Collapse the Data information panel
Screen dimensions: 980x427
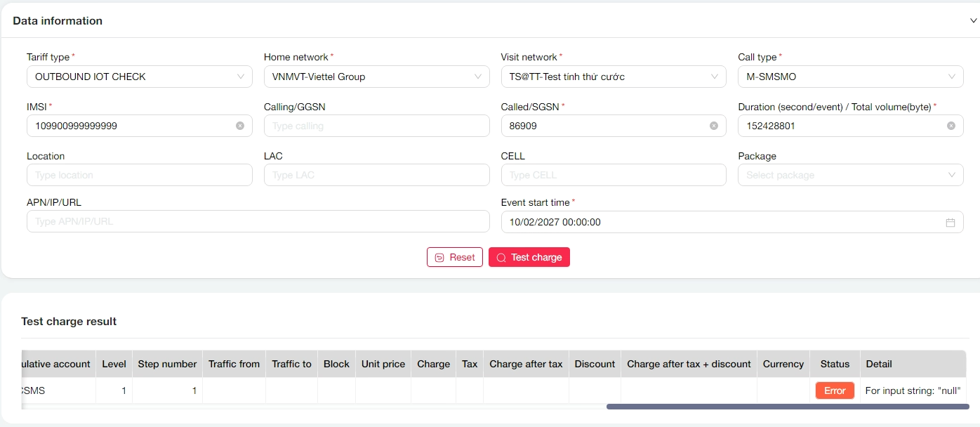pyautogui.click(x=972, y=21)
